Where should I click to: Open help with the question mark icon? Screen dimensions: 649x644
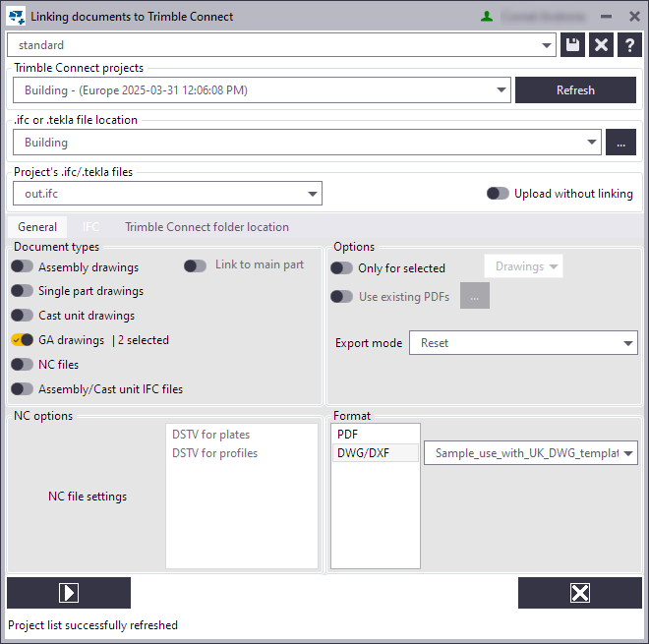point(629,44)
